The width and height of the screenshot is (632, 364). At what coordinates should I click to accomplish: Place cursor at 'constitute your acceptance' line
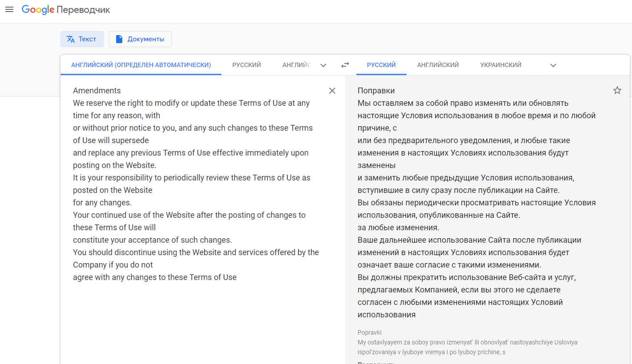152,240
